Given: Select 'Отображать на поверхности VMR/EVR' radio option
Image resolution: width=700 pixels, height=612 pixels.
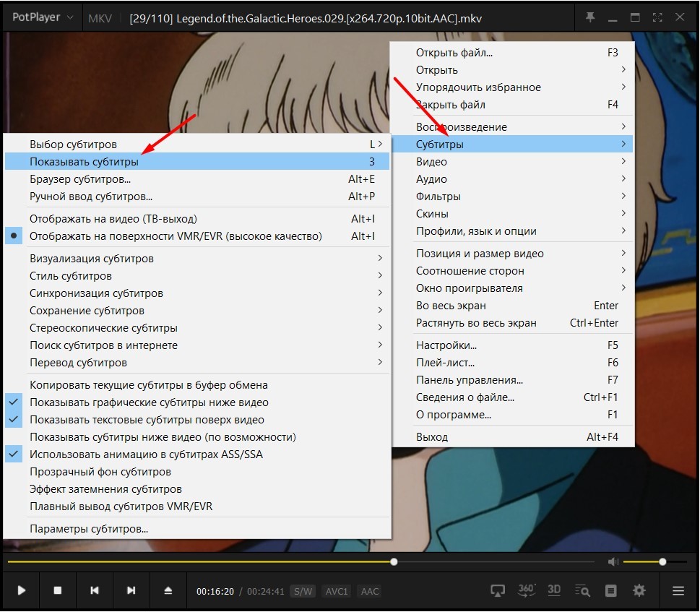Looking at the screenshot, I should [x=176, y=236].
